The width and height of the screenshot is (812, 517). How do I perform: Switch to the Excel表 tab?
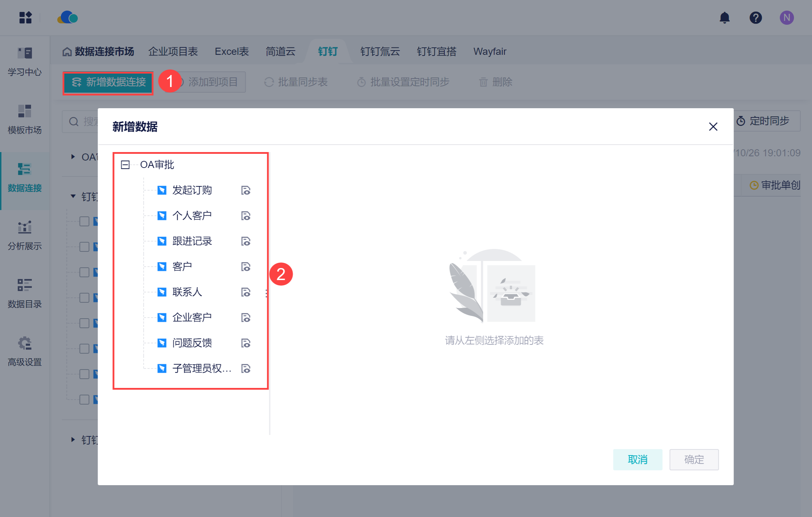point(232,52)
